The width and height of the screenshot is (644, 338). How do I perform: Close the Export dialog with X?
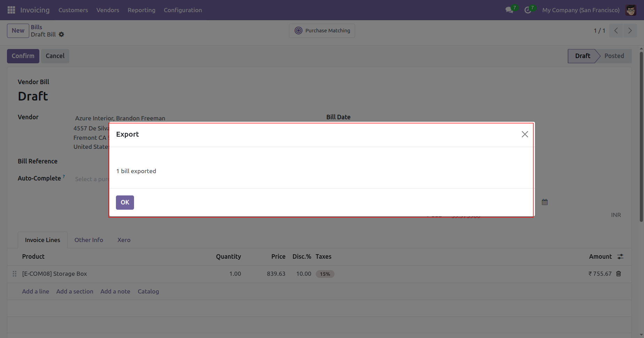click(x=525, y=134)
